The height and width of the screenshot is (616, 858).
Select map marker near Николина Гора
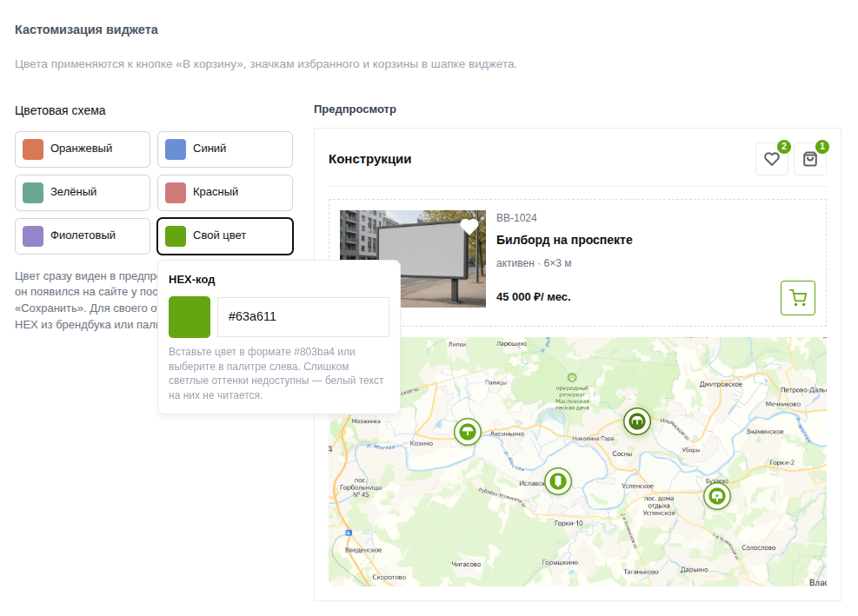(637, 421)
